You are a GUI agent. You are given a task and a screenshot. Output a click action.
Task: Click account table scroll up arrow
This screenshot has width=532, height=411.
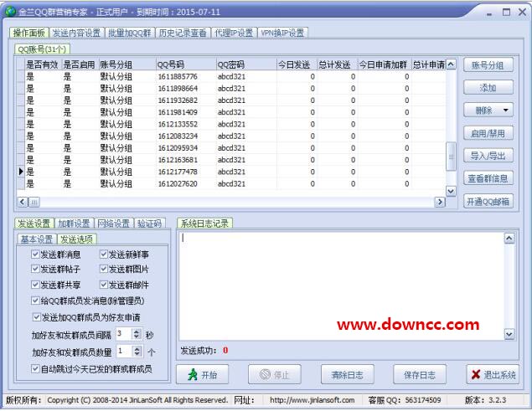coord(451,64)
